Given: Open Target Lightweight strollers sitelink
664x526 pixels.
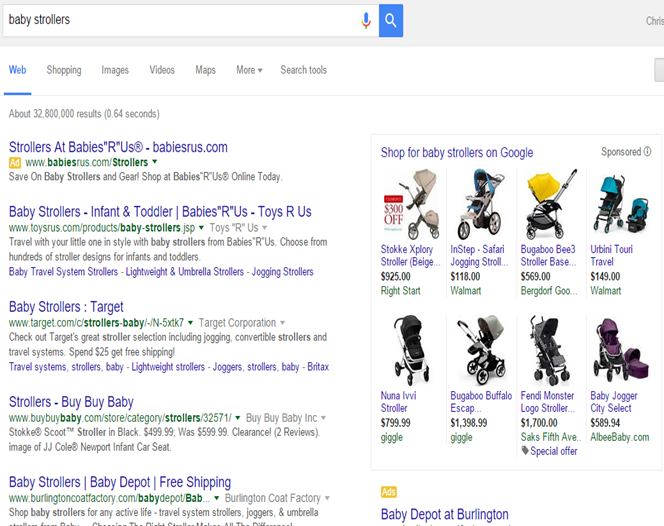Looking at the screenshot, I should (x=168, y=367).
